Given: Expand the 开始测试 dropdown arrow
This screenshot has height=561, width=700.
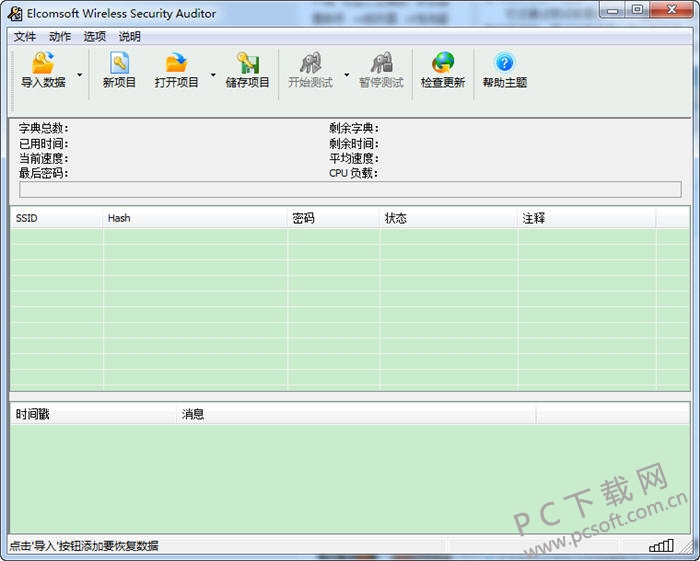Looking at the screenshot, I should click(x=347, y=75).
